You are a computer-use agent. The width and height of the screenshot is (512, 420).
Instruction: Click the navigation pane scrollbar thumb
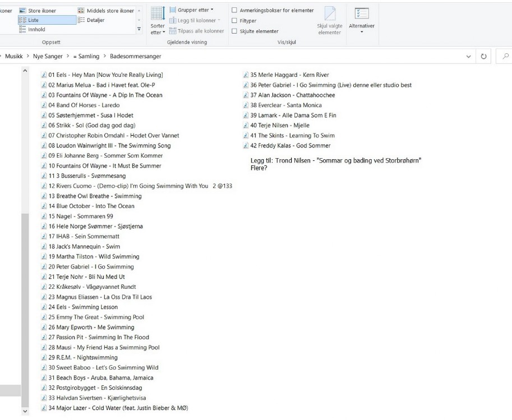[x=25, y=310]
